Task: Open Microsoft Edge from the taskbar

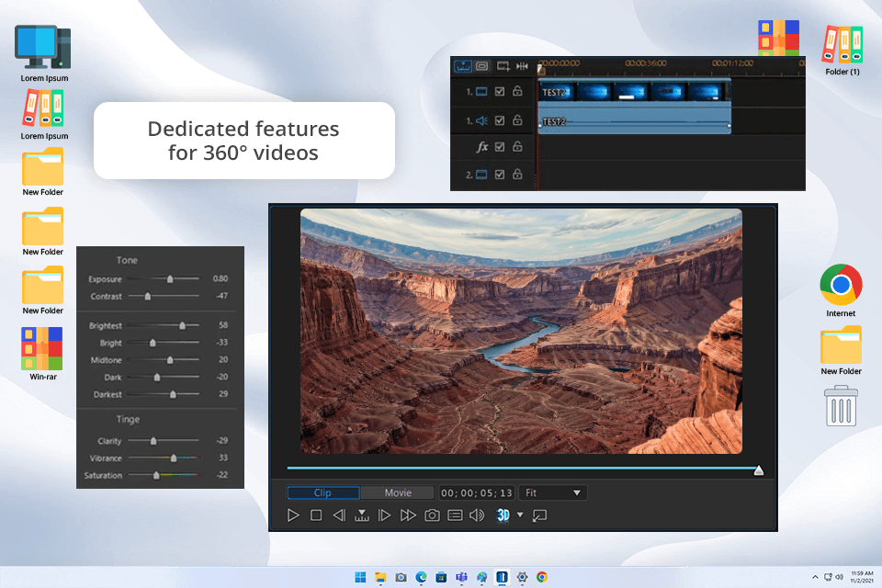Action: point(421,577)
